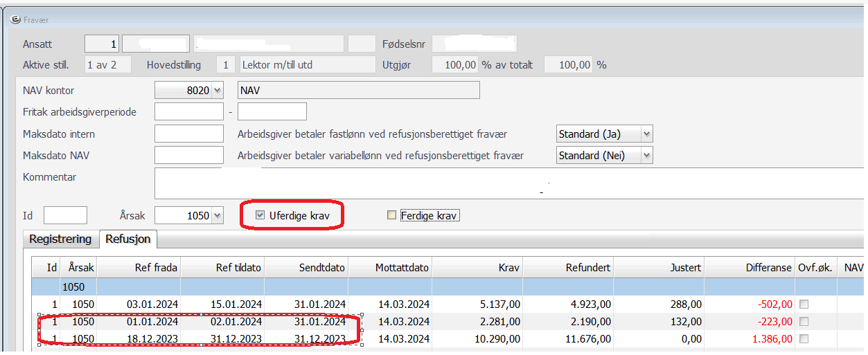The width and height of the screenshot is (868, 355).
Task: Sort by the Ref frada column header
Action: (139, 268)
